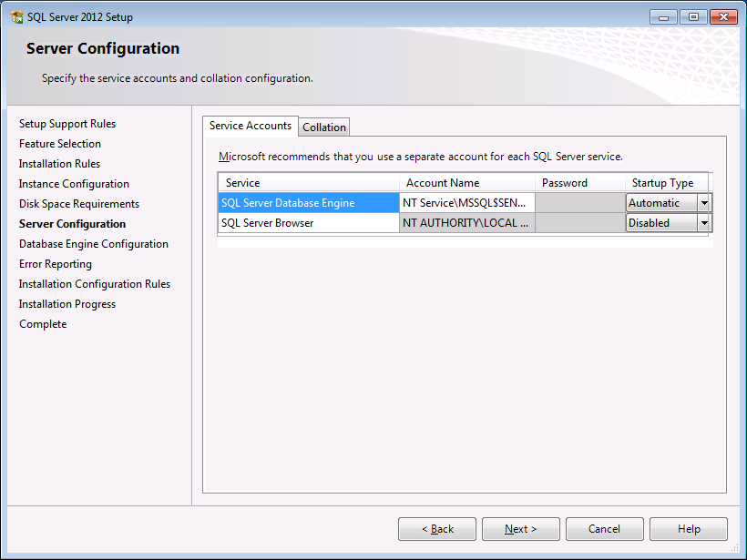The image size is (747, 560).
Task: Edit the Account Name for SQL Server Browser
Action: click(466, 222)
